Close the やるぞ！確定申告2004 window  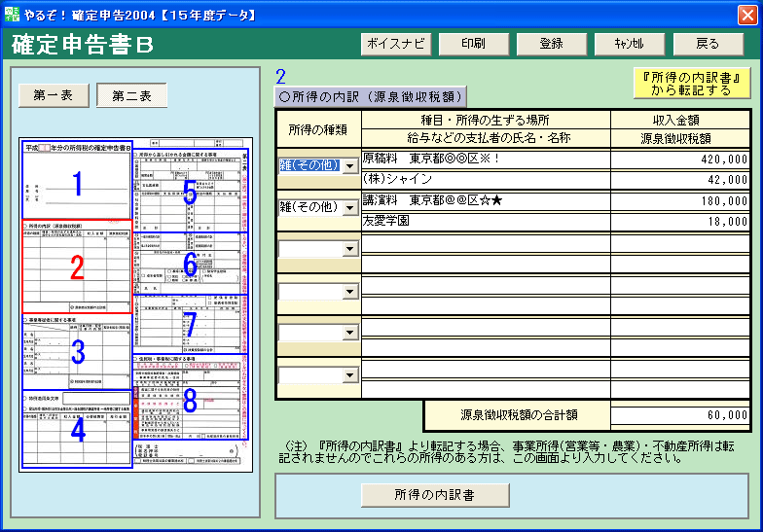pos(747,15)
